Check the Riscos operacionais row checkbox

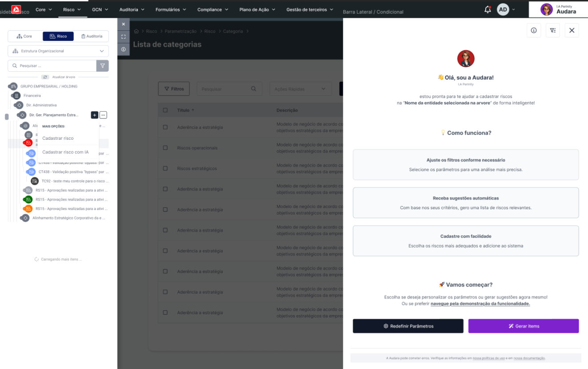[165, 148]
